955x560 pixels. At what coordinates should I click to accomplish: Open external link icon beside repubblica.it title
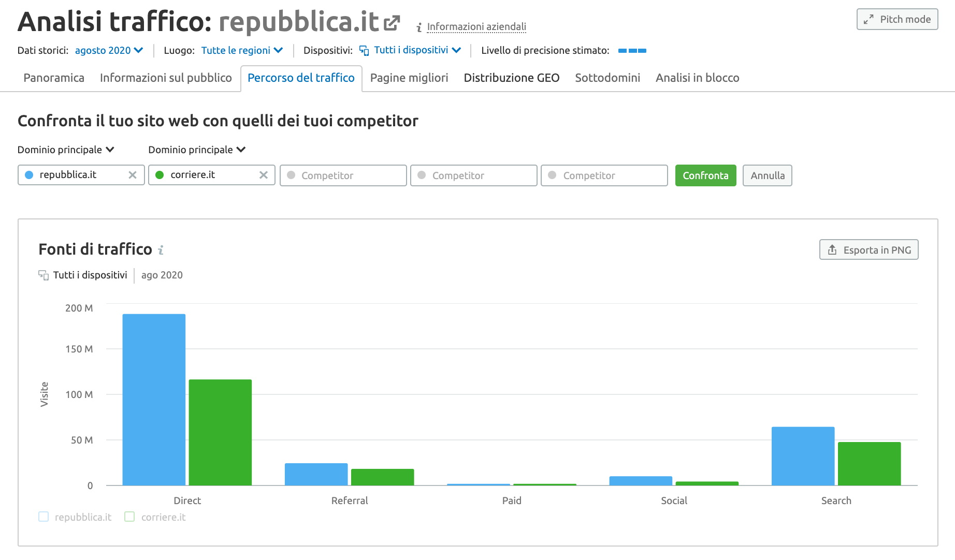point(392,23)
